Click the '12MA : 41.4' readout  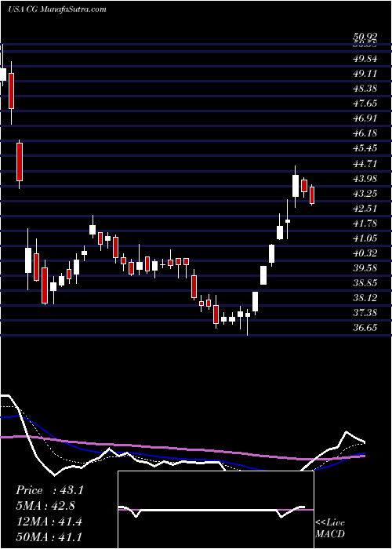click(x=49, y=522)
